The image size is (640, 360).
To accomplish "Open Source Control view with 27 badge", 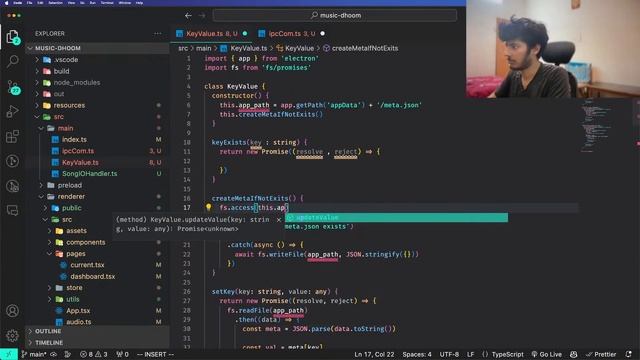I will coord(13,87).
